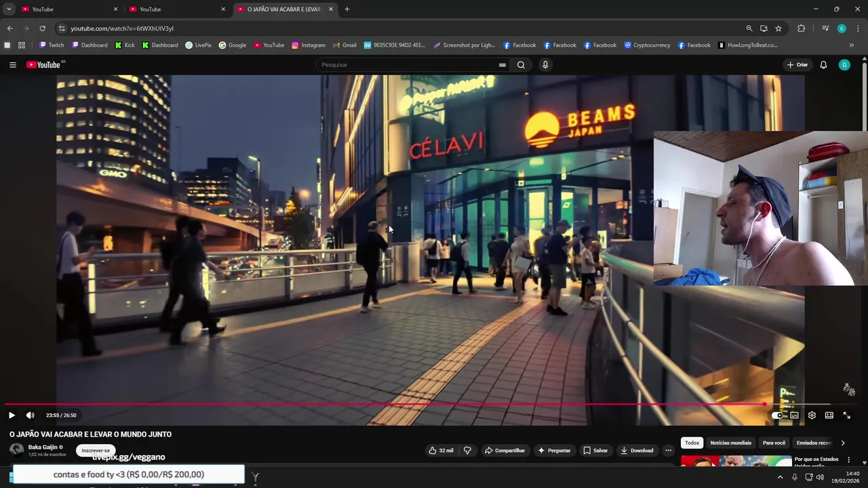This screenshot has width=868, height=488.
Task: Open taskbar volume speaker control
Action: (x=820, y=477)
